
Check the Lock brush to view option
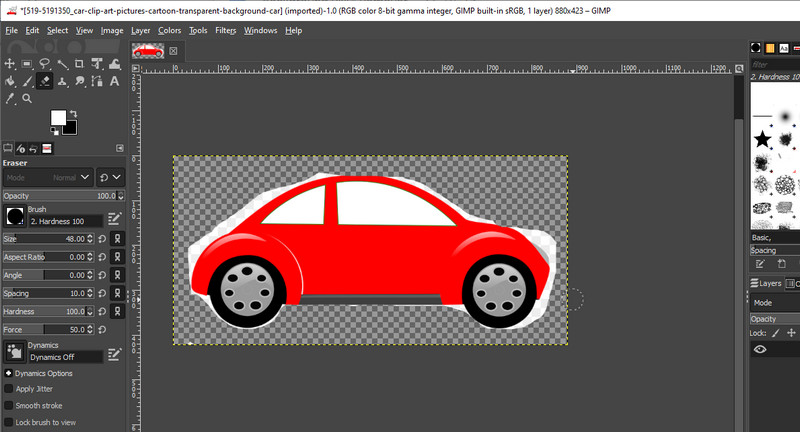point(9,422)
